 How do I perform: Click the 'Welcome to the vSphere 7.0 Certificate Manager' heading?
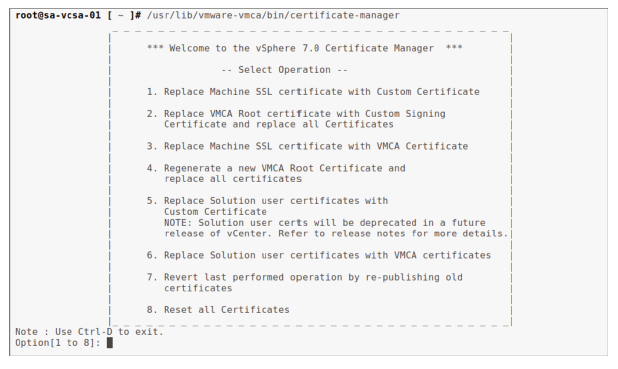point(304,48)
